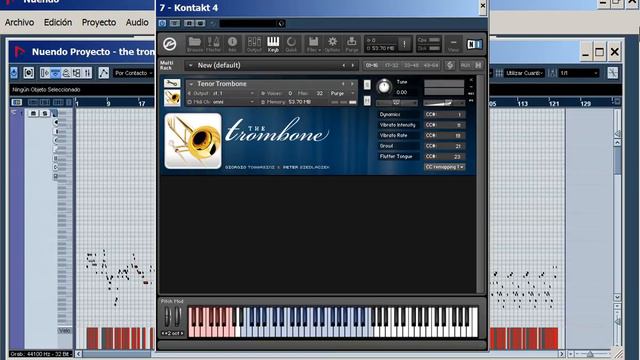Image resolution: width=640 pixels, height=360 pixels.
Task: Click the instrument volume slider
Action: click(444, 103)
